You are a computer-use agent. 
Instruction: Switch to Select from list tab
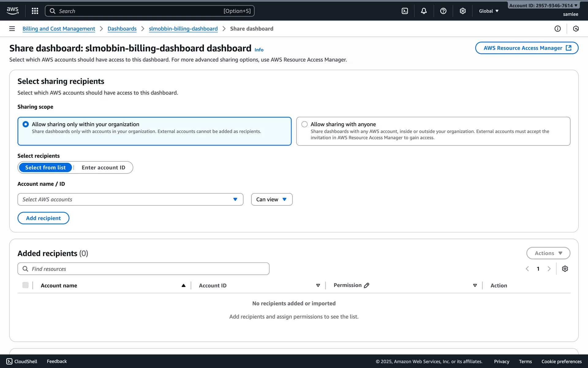45,167
